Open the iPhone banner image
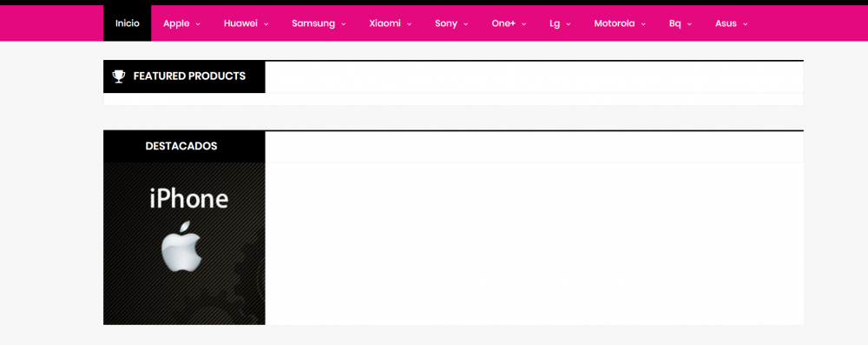This screenshot has height=345, width=868. [x=184, y=243]
